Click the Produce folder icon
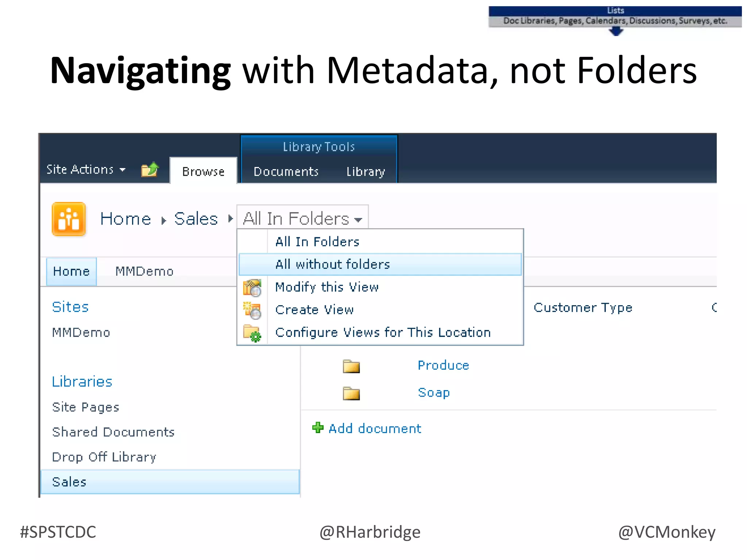The height and width of the screenshot is (560, 747). [351, 366]
